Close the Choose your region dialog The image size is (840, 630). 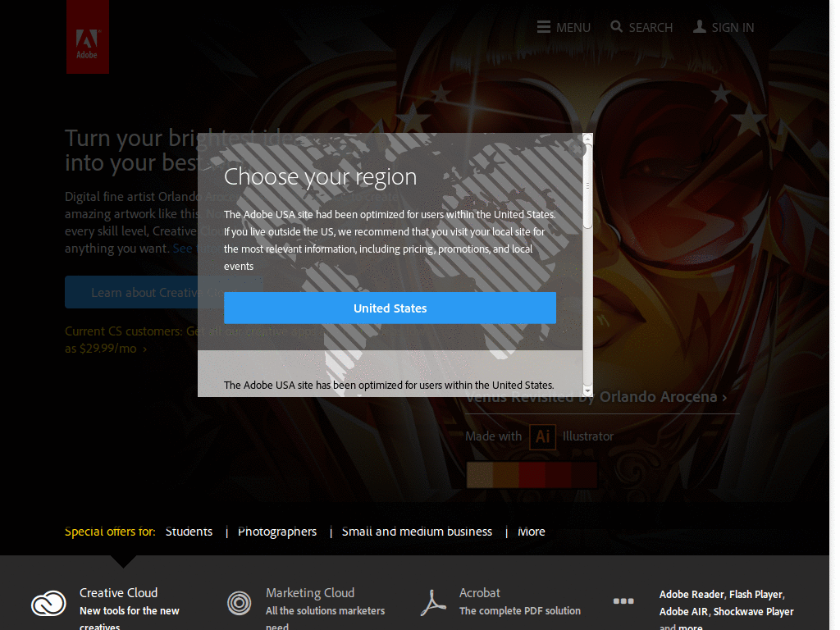point(576,148)
